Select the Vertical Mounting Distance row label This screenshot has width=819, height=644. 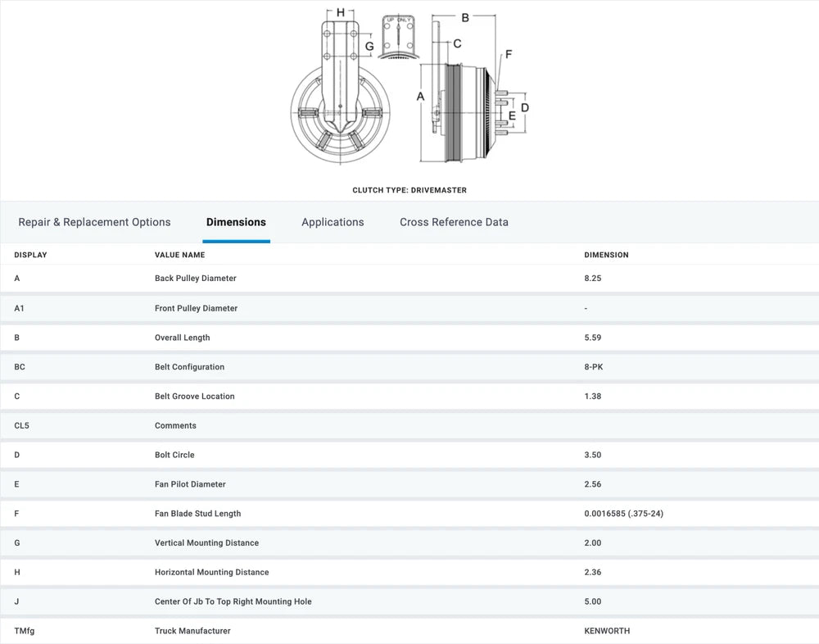point(206,543)
